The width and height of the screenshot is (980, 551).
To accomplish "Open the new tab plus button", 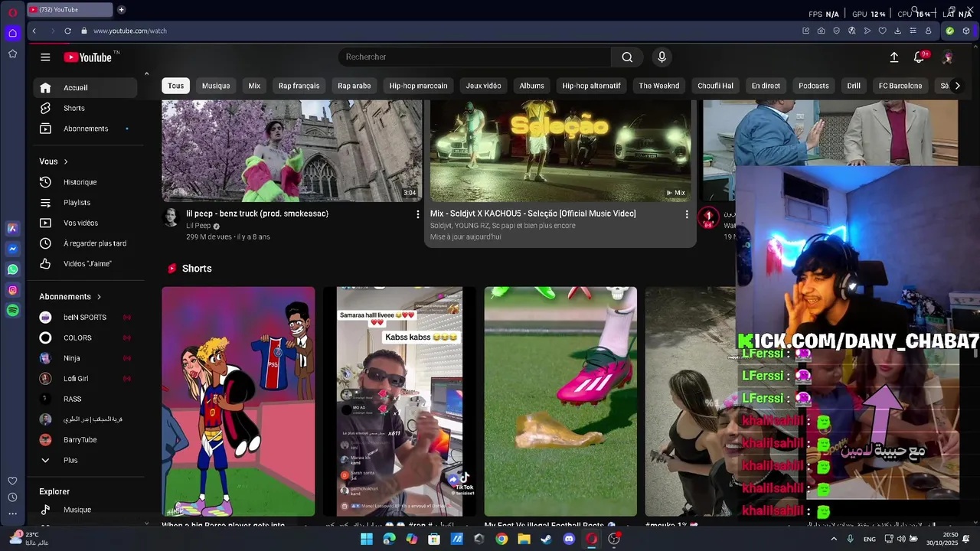I will [x=121, y=10].
